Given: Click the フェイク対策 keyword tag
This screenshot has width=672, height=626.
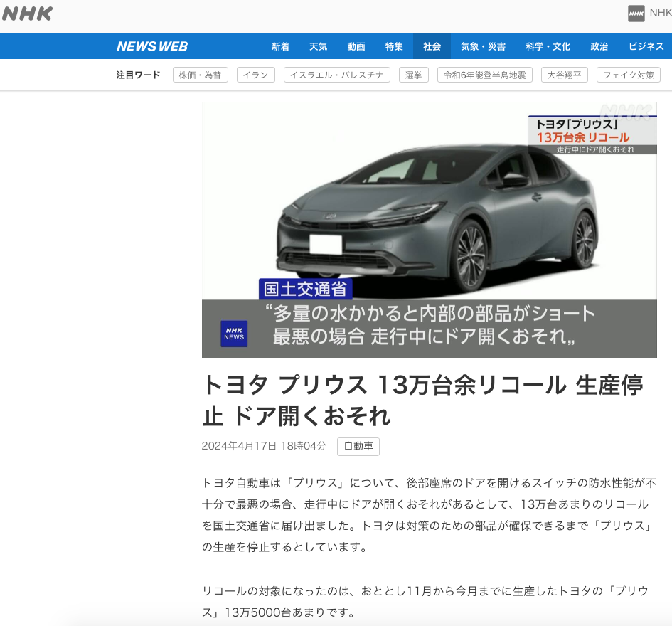Looking at the screenshot, I should 629,75.
